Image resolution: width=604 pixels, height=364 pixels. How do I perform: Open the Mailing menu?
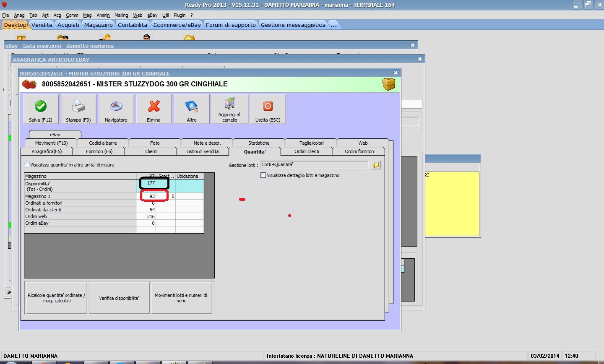point(121,15)
